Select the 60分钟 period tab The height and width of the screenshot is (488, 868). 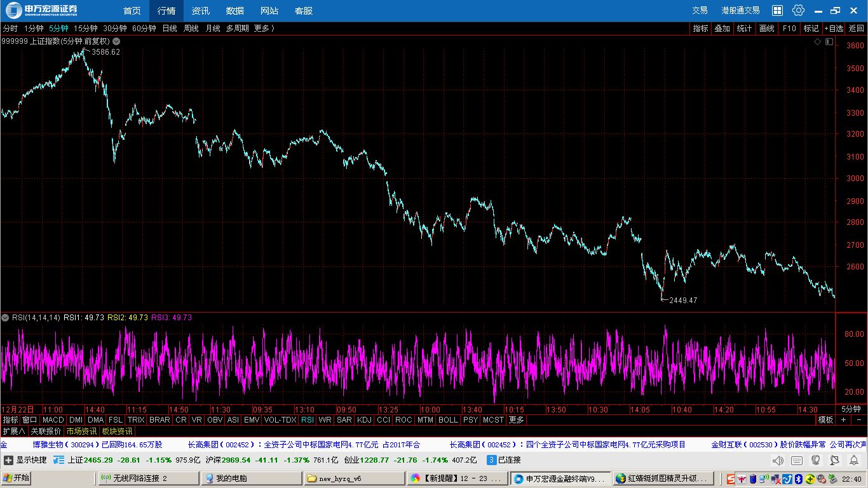144,29
